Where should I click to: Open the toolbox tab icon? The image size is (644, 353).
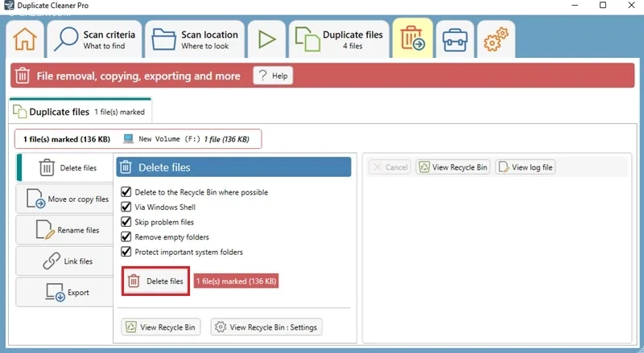point(455,39)
